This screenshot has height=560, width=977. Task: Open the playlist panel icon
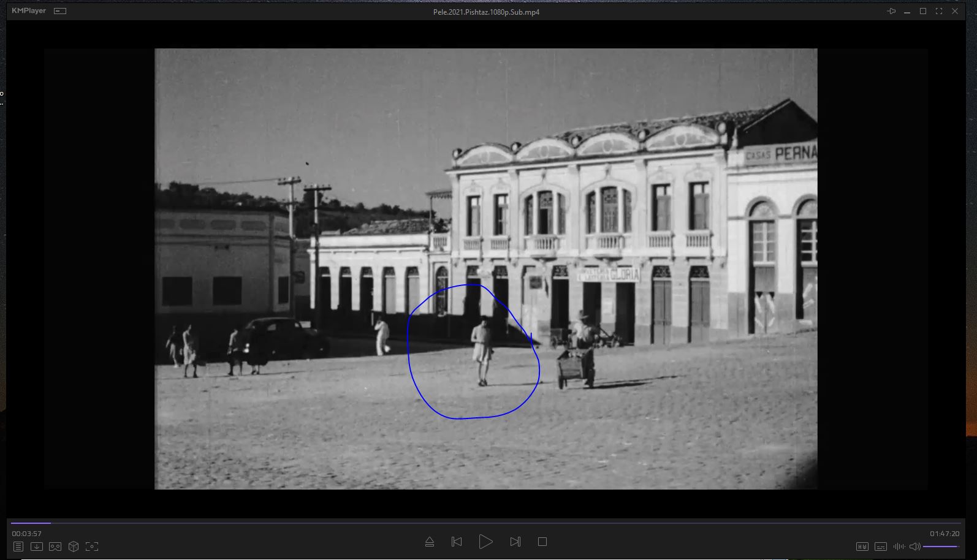click(18, 547)
